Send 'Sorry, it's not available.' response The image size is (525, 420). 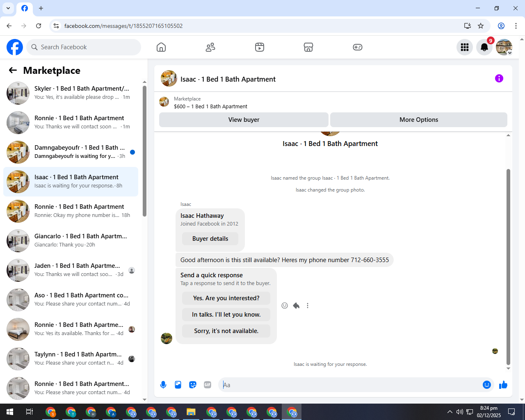226,331
